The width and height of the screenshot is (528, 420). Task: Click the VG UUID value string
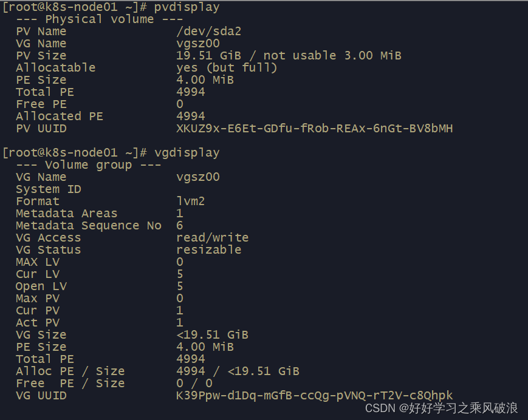[x=315, y=396]
